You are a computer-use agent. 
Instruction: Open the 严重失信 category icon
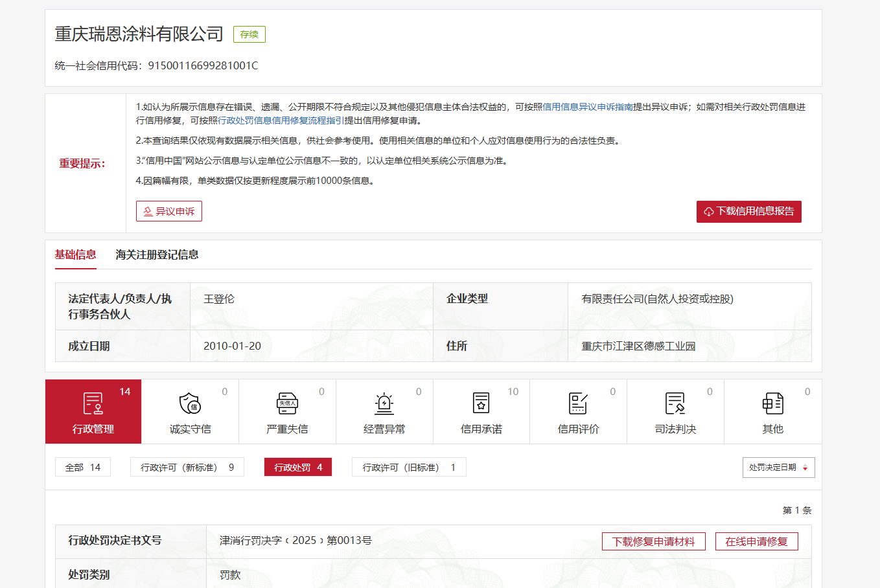pyautogui.click(x=287, y=403)
